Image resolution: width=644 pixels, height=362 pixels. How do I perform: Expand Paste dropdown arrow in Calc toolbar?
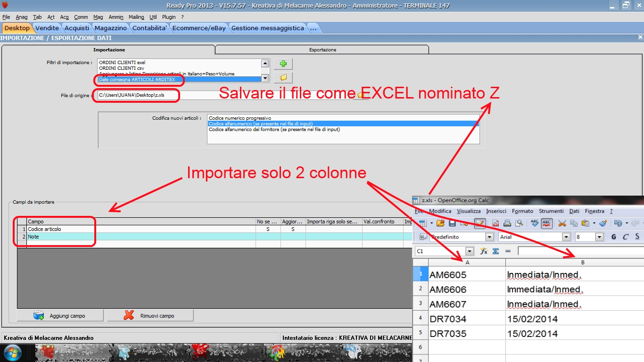[x=594, y=223]
